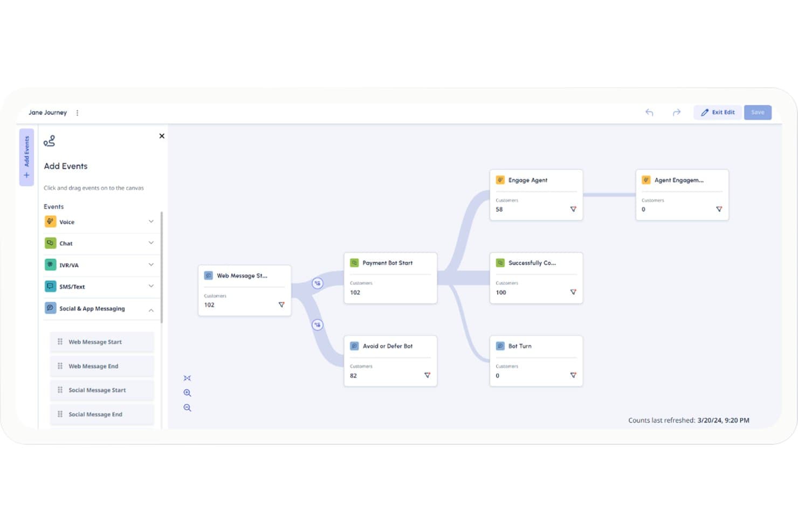
Task: Click the Agent Engagem... card title
Action: coord(679,180)
